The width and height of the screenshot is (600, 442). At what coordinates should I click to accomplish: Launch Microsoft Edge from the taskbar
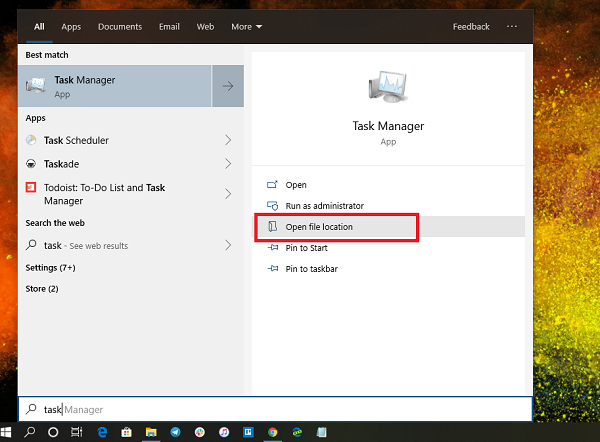coord(102,432)
